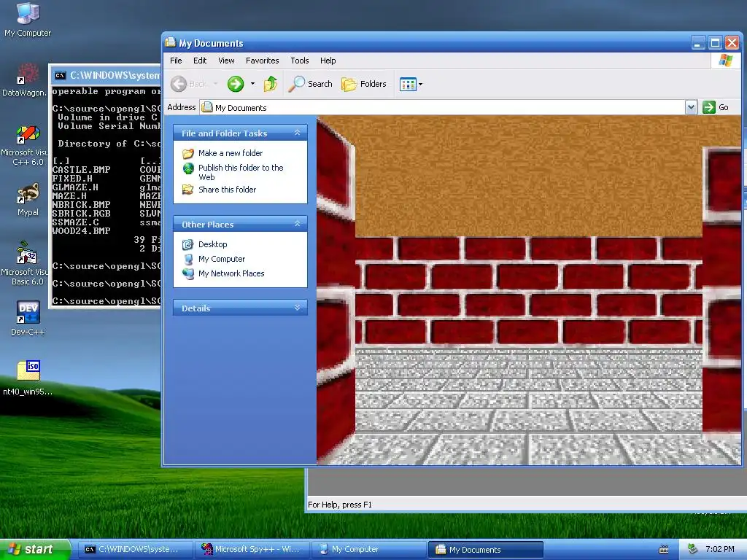Open the Favorites menu
Screen dimensions: 747x560
click(x=262, y=61)
